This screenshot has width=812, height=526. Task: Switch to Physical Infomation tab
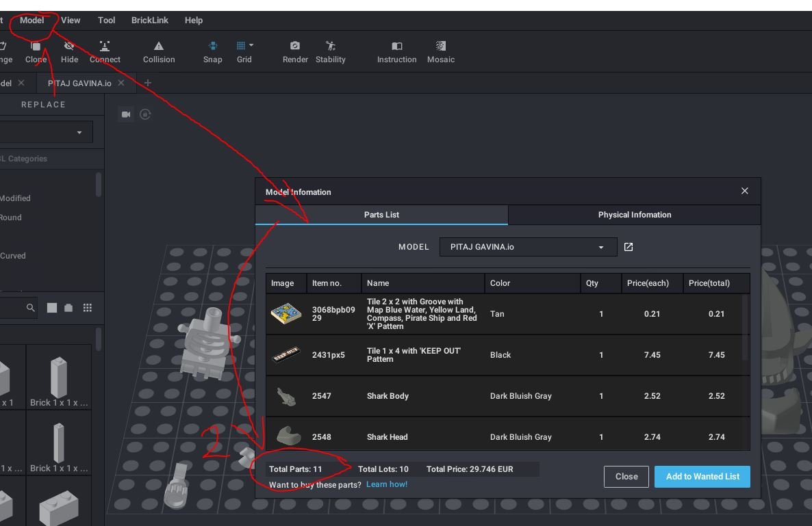click(634, 215)
